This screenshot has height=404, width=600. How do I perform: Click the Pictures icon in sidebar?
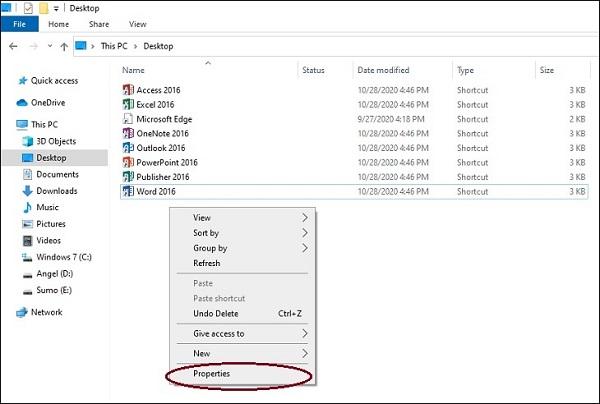tap(28, 224)
